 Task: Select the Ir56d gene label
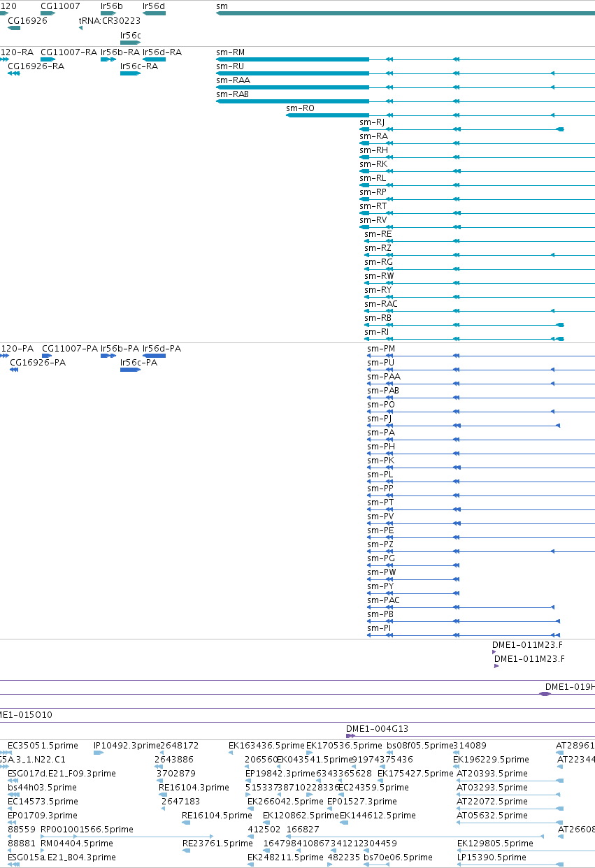tap(154, 6)
